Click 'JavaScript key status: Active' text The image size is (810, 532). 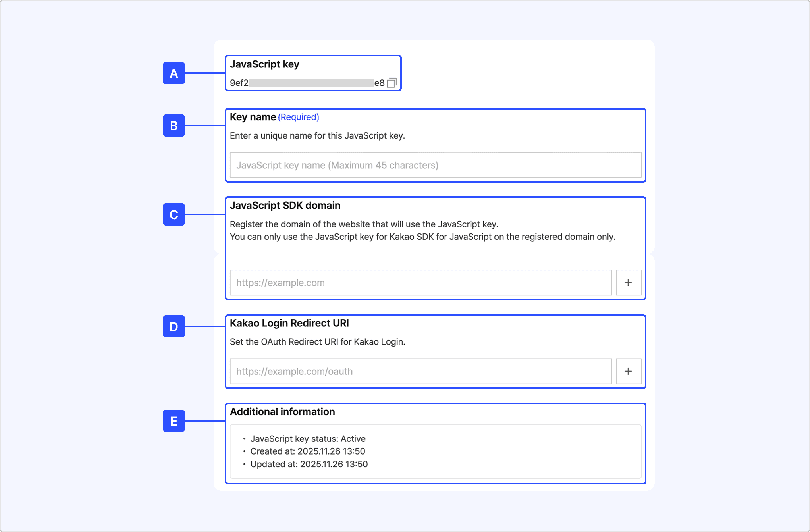308,439
